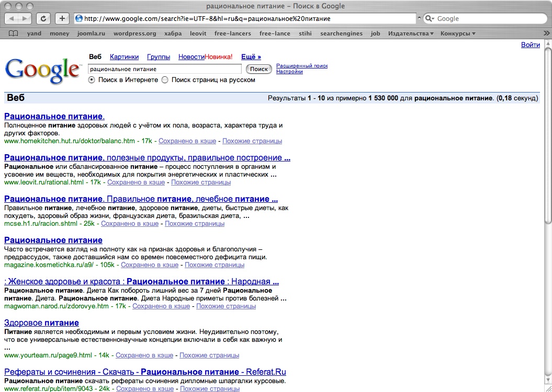
Task: Open the Safari search magnifier dropdown
Action: pos(430,19)
